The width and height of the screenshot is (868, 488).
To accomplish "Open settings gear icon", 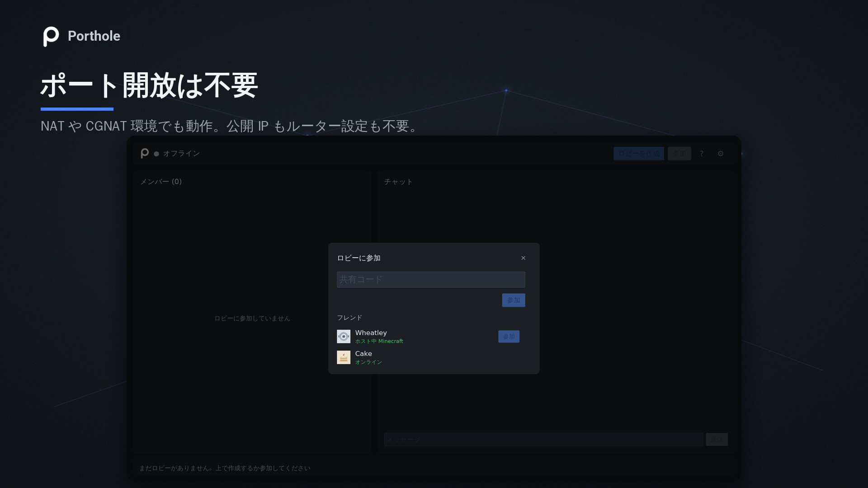I will tap(721, 154).
